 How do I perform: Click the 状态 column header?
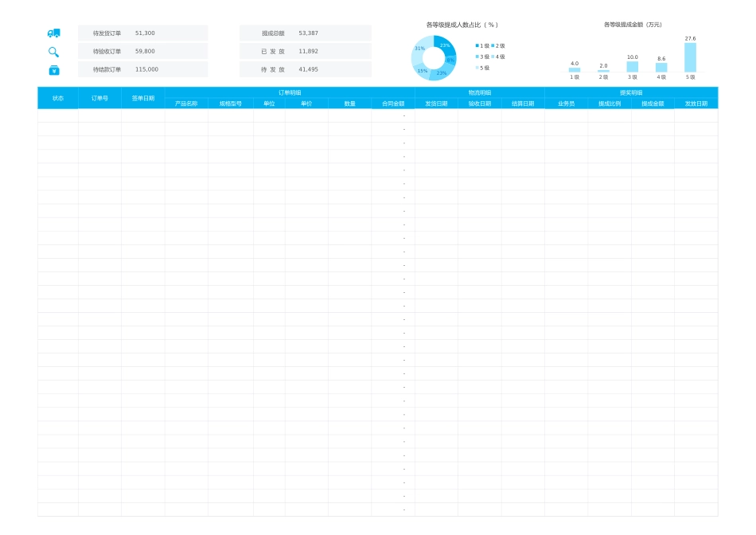(58, 98)
